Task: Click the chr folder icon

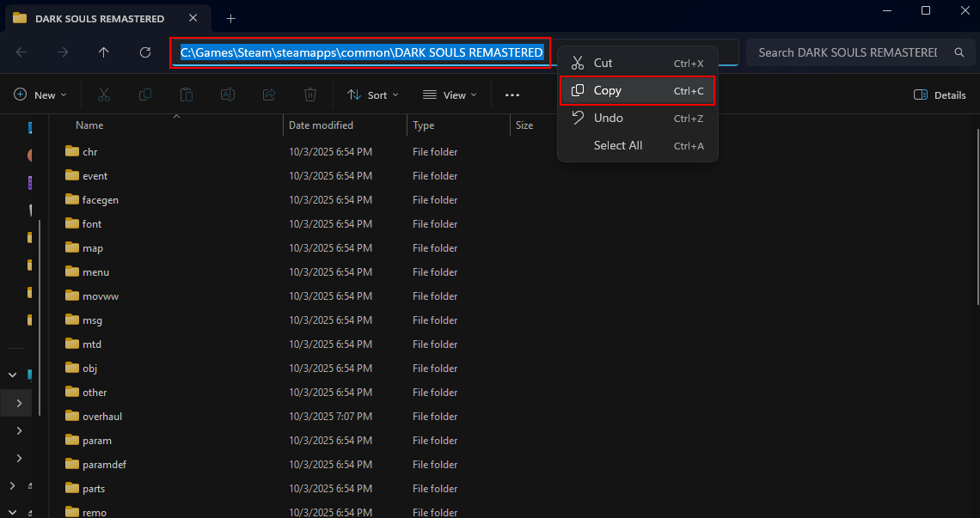Action: pyautogui.click(x=72, y=151)
